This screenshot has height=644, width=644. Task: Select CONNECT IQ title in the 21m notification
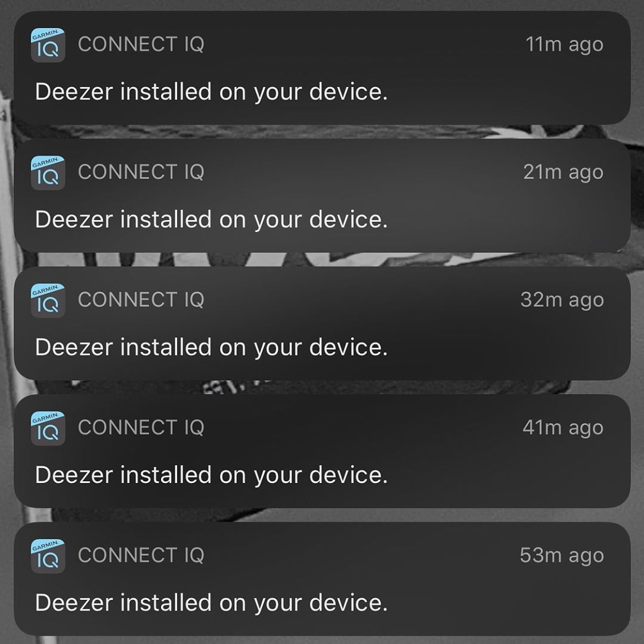(141, 172)
